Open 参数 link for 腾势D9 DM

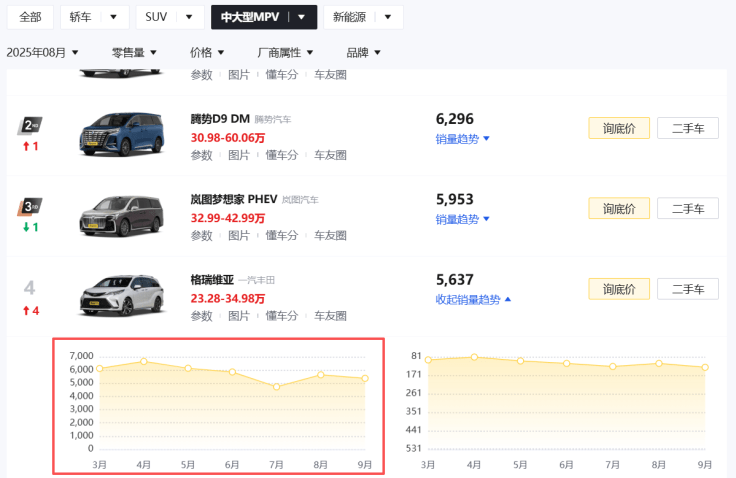point(201,155)
